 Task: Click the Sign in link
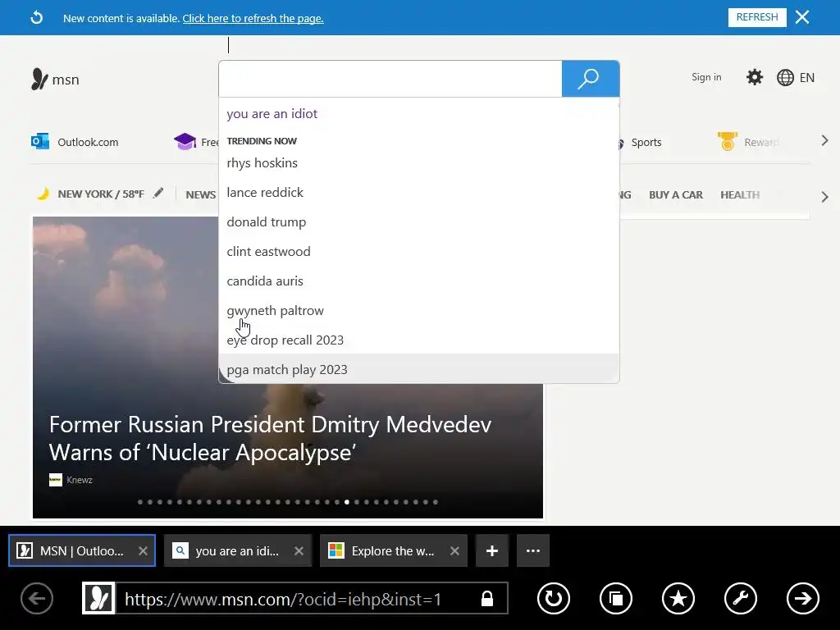[706, 77]
